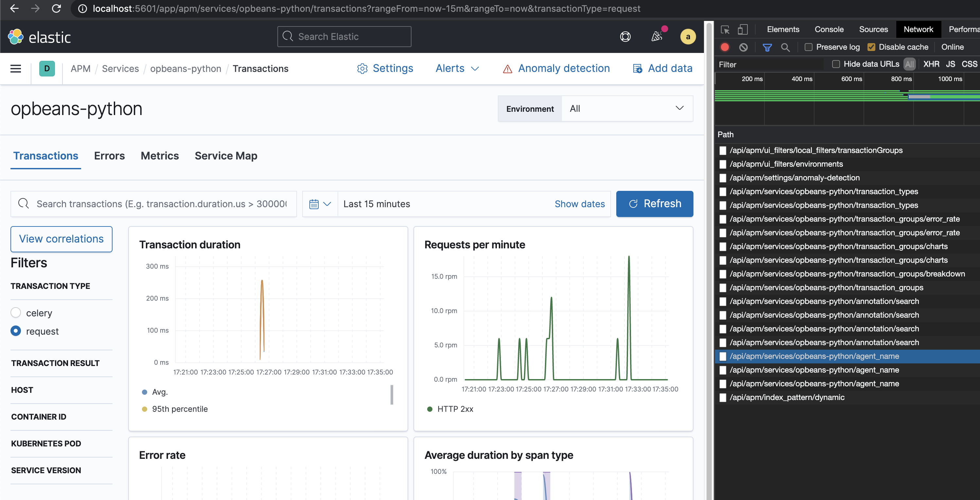
Task: Click the page vertical scrollbar
Action: [709, 261]
